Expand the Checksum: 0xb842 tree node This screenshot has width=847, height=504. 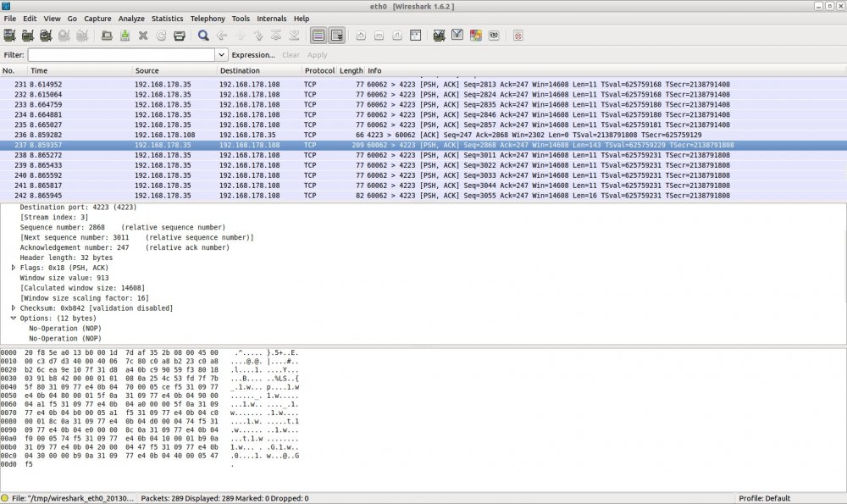click(x=14, y=308)
